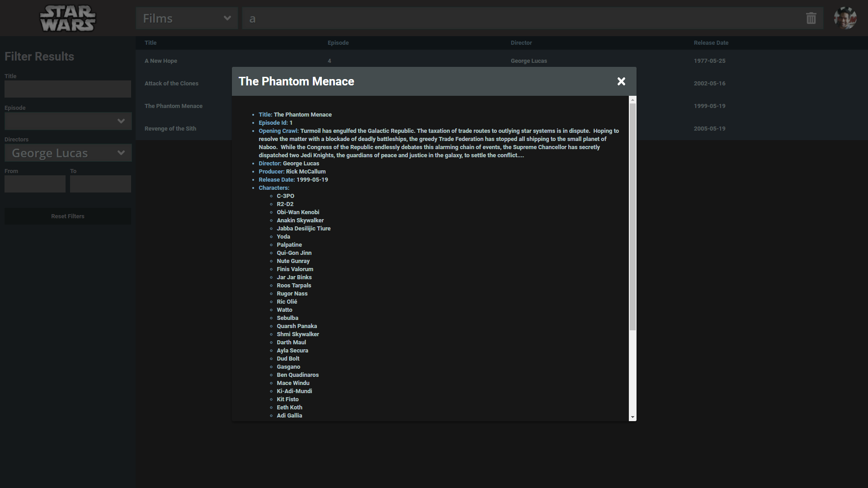Open the Films category dropdown

pyautogui.click(x=187, y=19)
